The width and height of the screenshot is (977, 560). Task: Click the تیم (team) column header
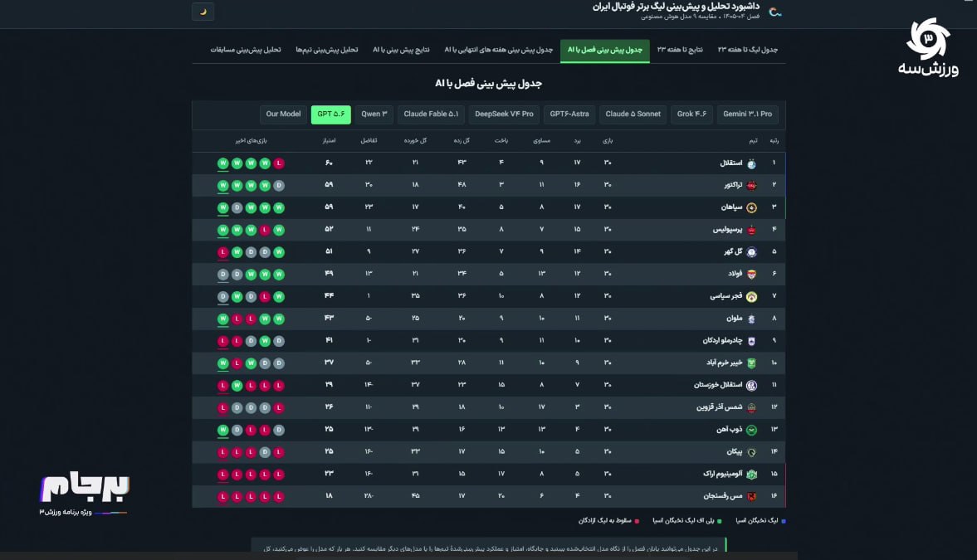753,141
